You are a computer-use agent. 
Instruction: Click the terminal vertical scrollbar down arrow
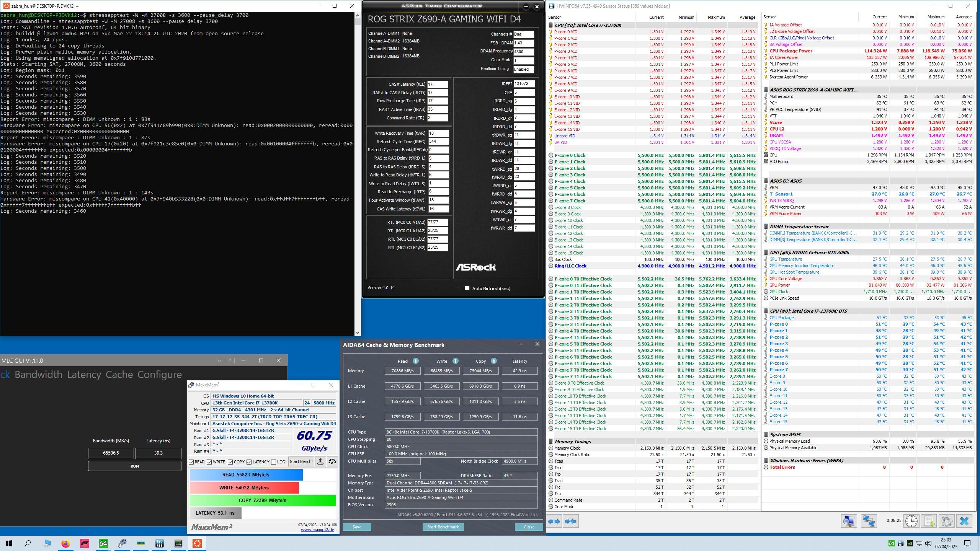point(358,333)
